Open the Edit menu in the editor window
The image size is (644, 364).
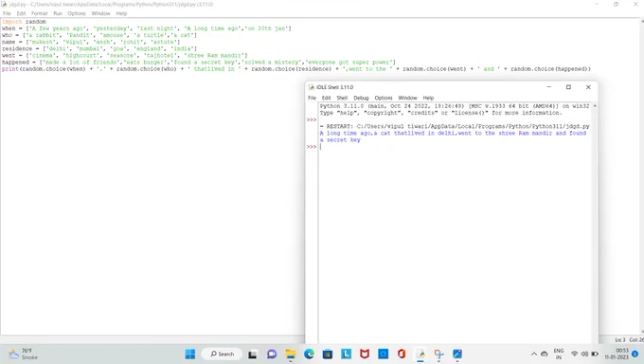[x=21, y=13]
